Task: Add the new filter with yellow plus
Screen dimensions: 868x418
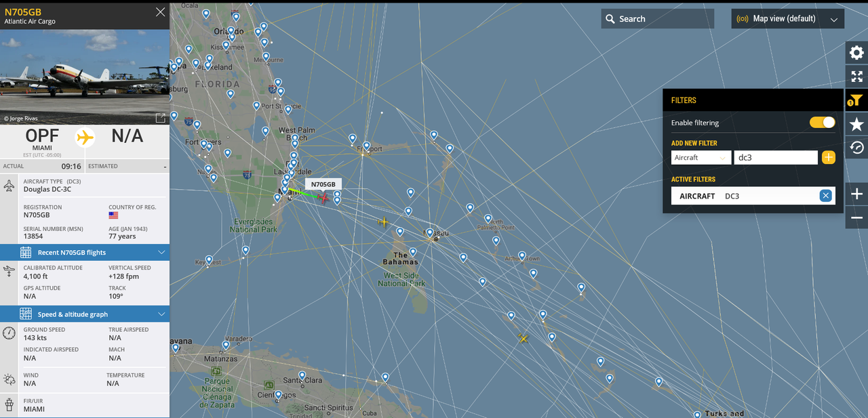Action: coord(828,157)
